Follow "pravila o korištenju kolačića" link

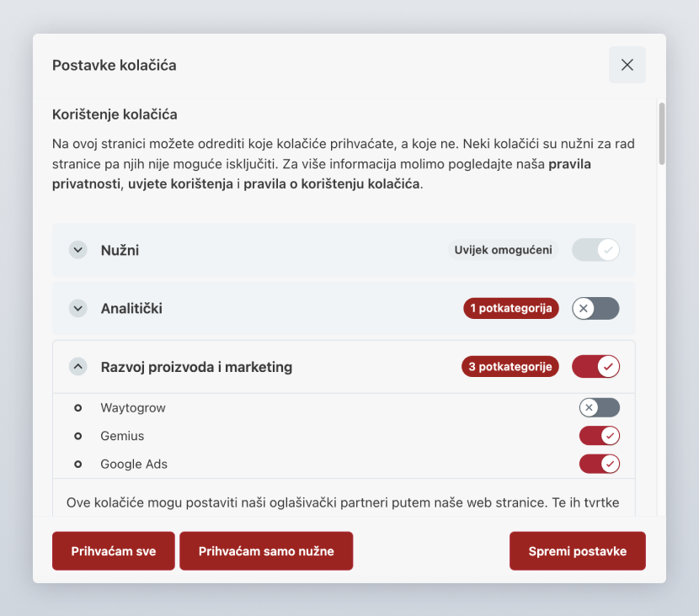coord(331,183)
